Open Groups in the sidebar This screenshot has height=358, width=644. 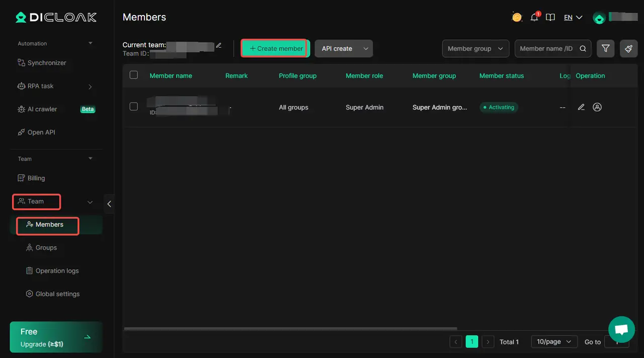[x=46, y=248]
